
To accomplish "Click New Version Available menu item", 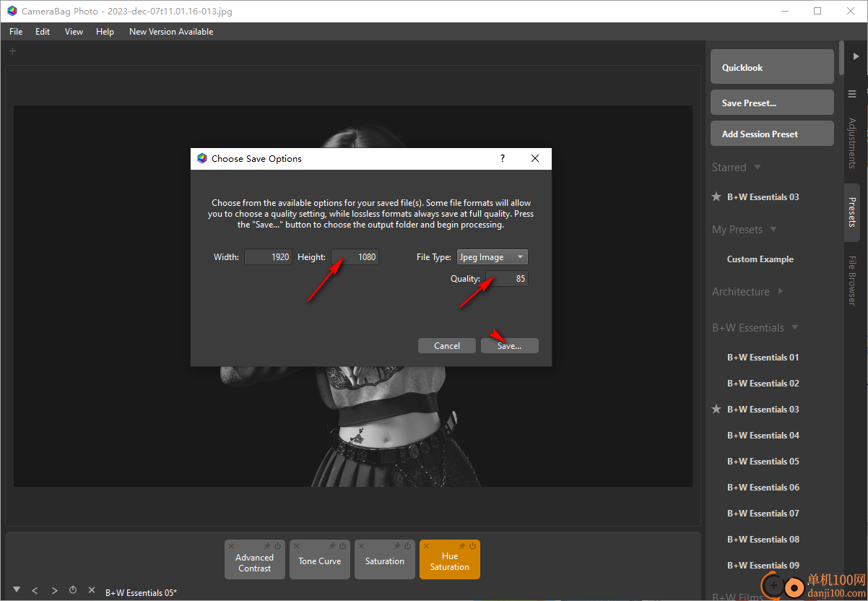I will pyautogui.click(x=171, y=32).
